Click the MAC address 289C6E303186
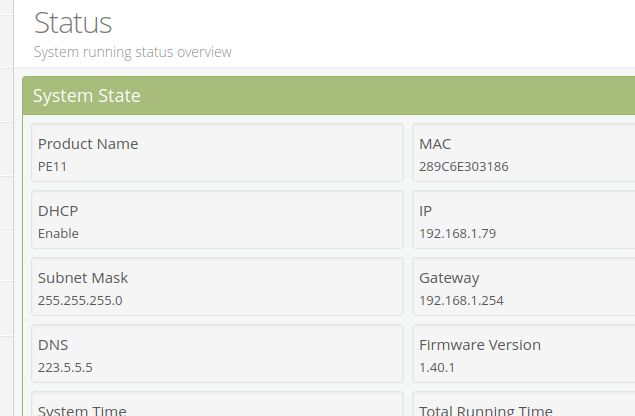The height and width of the screenshot is (416, 635). tap(464, 167)
